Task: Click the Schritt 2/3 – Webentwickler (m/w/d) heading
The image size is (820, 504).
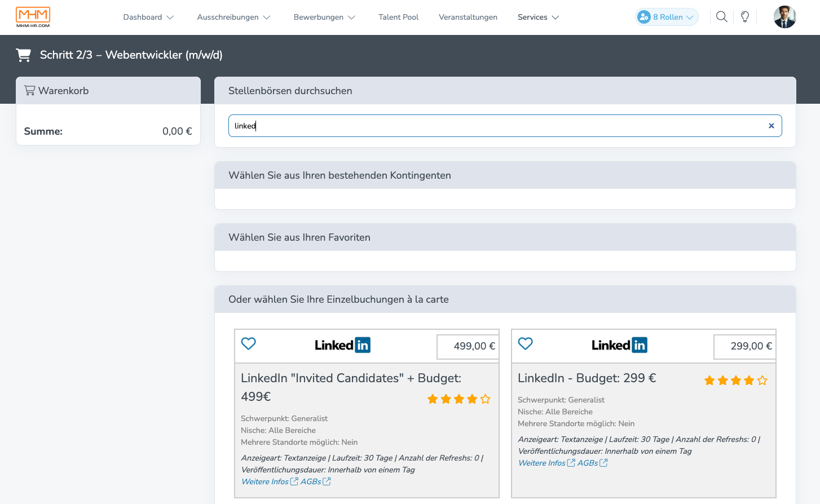Action: point(131,55)
